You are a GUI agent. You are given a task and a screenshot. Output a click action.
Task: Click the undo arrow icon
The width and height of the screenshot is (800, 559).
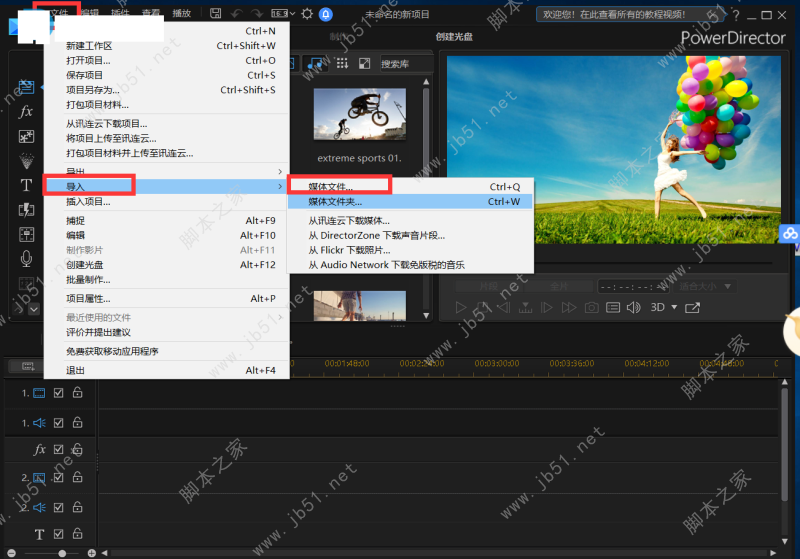pos(237,14)
